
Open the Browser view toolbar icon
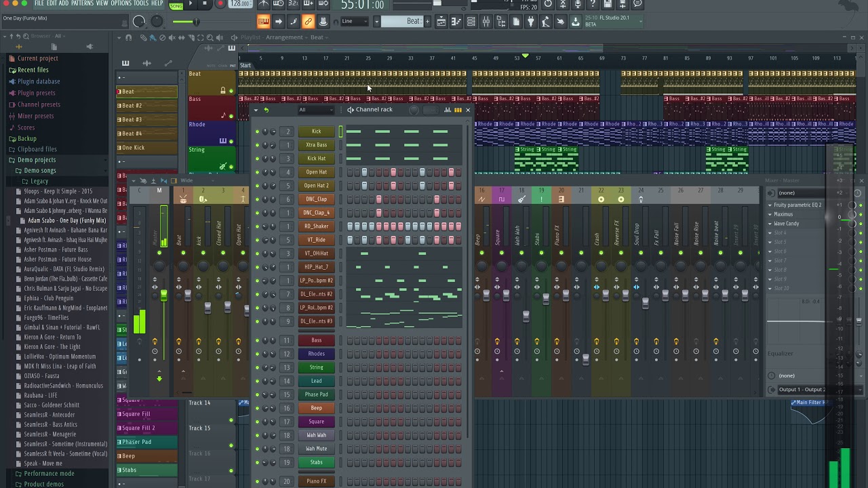click(x=500, y=22)
